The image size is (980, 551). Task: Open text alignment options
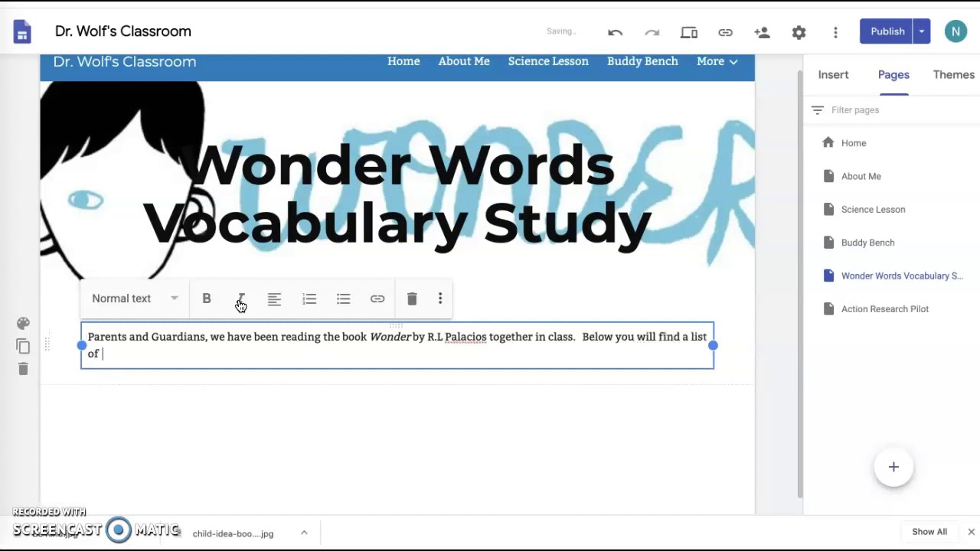(274, 298)
